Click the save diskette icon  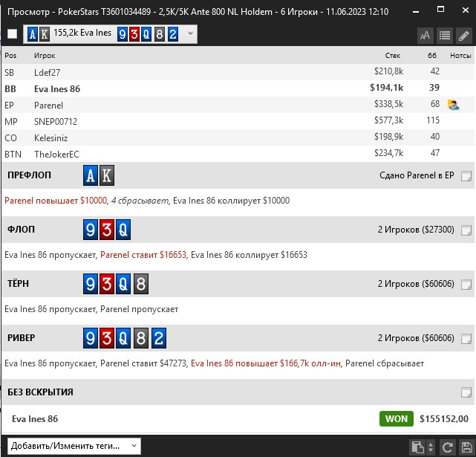pyautogui.click(x=466, y=447)
